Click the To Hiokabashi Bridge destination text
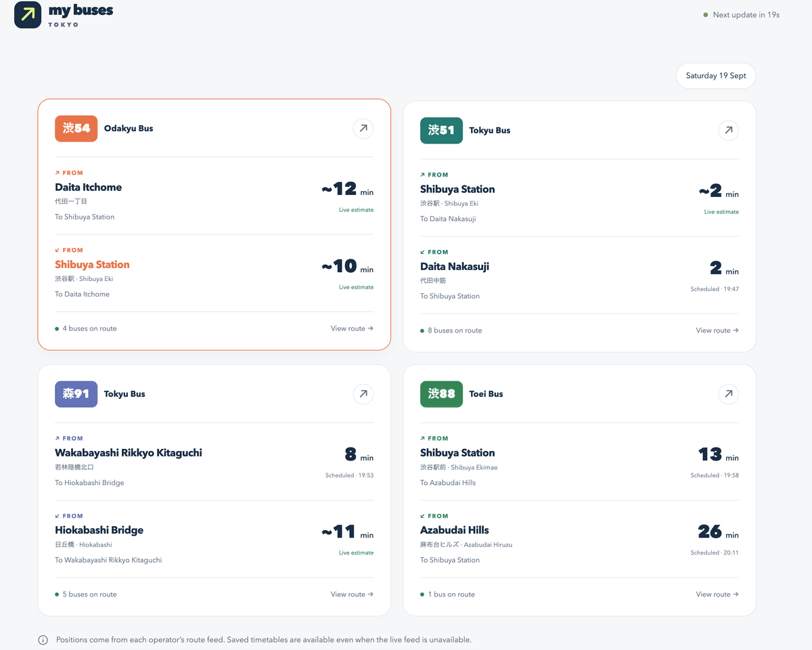 coord(89,483)
